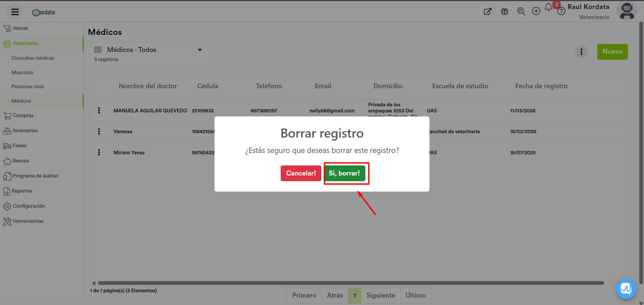Click the horizontal table scrollbar
Viewport: 644px width, 305px height.
click(x=351, y=283)
